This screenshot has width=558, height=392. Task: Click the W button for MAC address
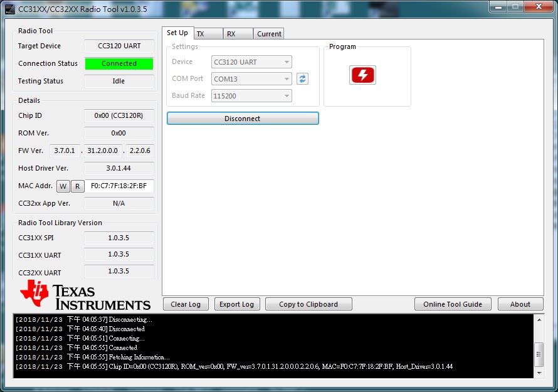[63, 186]
